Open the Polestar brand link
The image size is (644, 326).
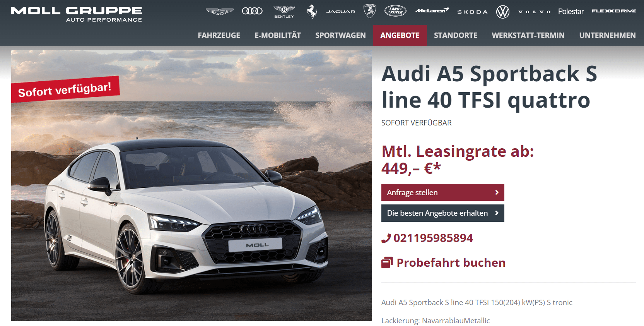tap(571, 11)
